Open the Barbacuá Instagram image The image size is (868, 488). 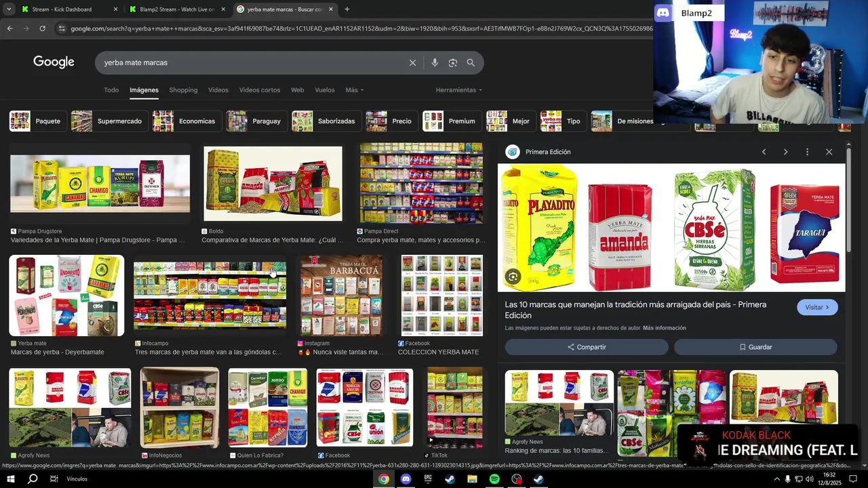pyautogui.click(x=341, y=296)
